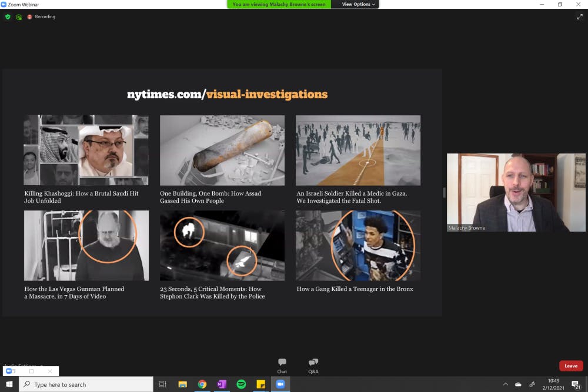
Task: Select Malachy Browne's video tile
Action: [507, 193]
